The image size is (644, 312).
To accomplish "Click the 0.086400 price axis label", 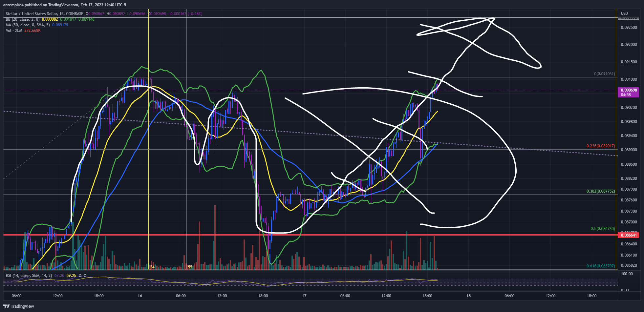I will [x=629, y=244].
